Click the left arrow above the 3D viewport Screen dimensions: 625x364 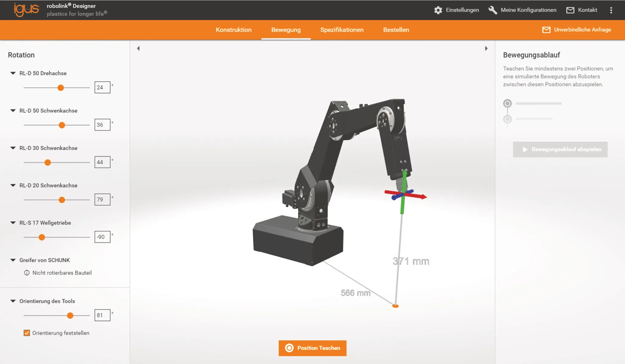pos(139,48)
